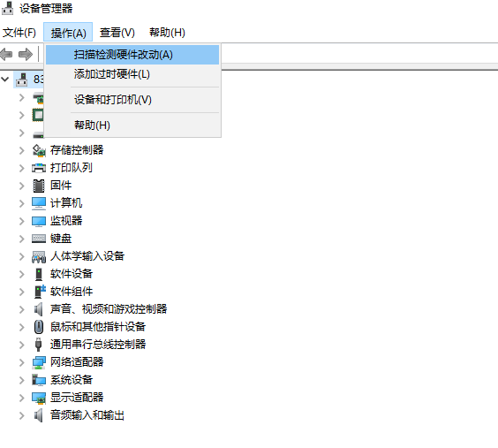
Task: Select the 软件组件 tree label
Action: (x=72, y=292)
